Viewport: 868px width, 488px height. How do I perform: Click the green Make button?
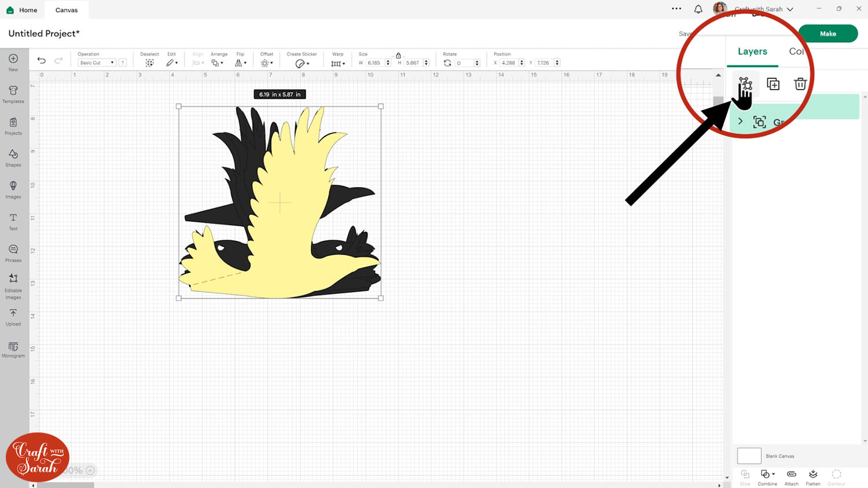pos(828,34)
